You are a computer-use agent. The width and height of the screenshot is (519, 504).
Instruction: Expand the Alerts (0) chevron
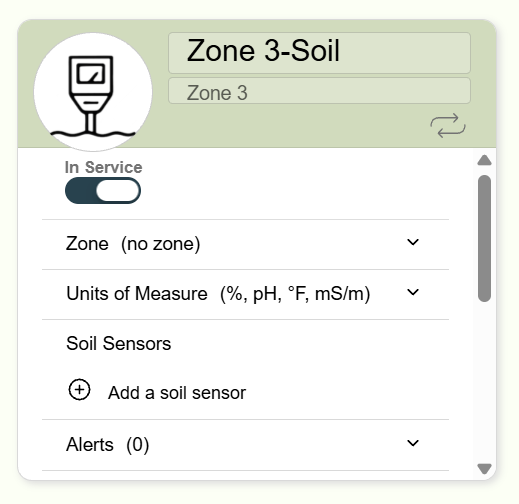tap(413, 443)
